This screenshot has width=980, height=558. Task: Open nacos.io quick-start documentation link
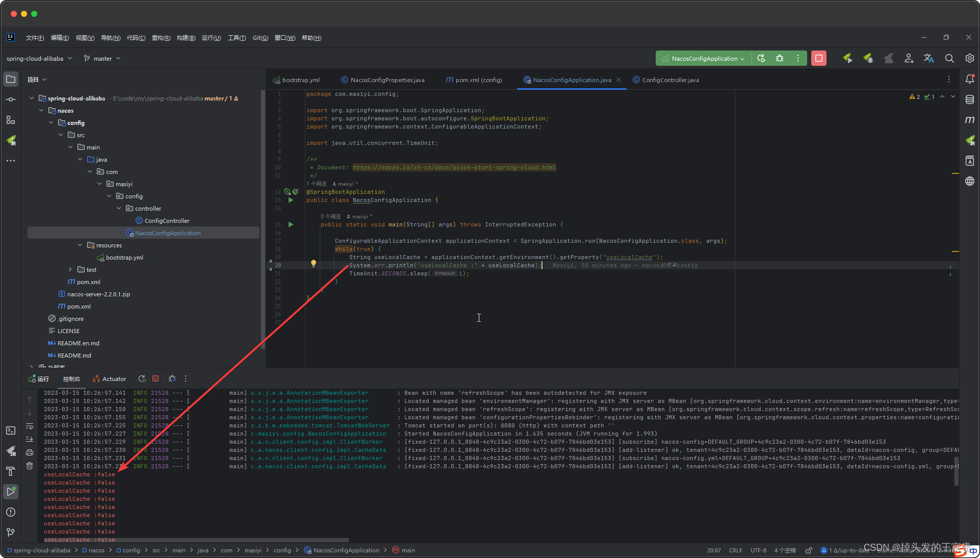click(x=454, y=167)
